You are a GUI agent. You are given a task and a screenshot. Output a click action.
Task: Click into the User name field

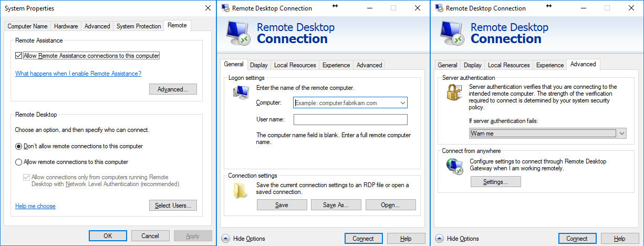pyautogui.click(x=350, y=119)
